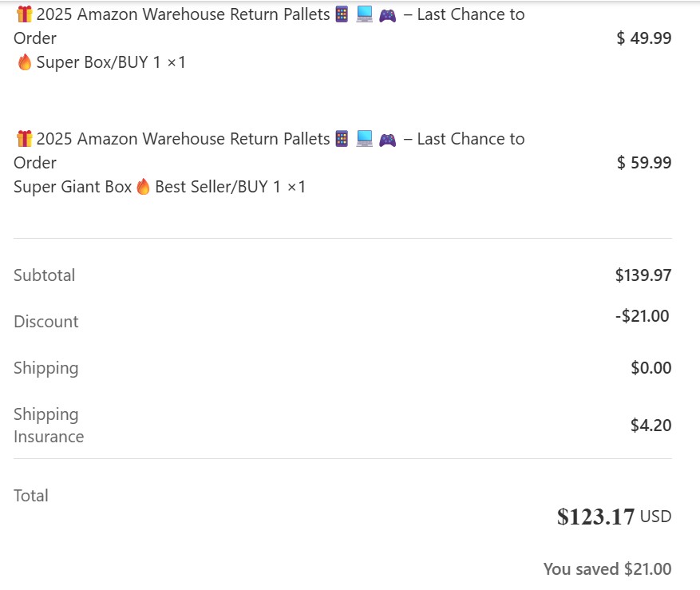Click the gift icon of Super Giant Box item
The height and width of the screenshot is (590, 700).
[x=25, y=139]
